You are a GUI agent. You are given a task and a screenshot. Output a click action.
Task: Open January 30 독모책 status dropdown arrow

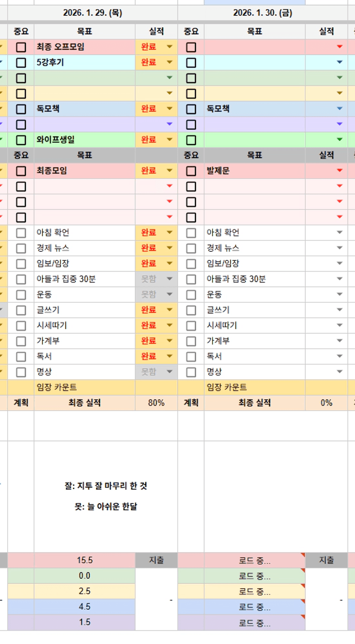(340, 109)
